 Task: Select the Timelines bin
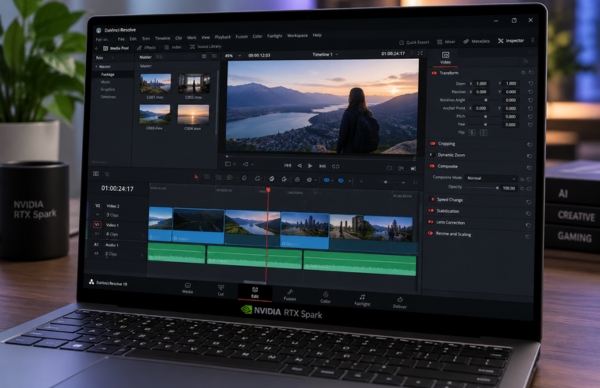[x=108, y=97]
